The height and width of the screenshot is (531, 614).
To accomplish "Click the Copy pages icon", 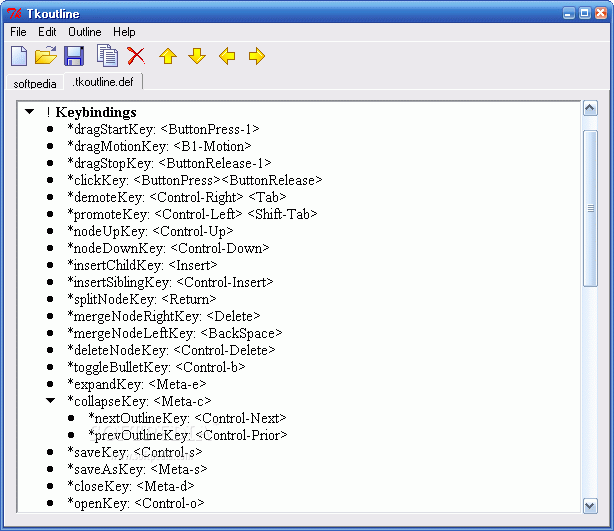I will point(107,55).
